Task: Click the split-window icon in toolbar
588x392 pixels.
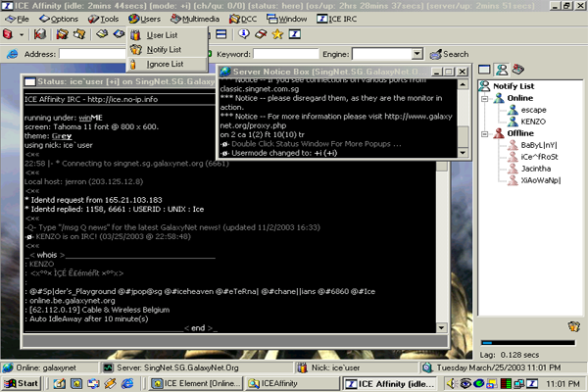Action: click(221, 34)
